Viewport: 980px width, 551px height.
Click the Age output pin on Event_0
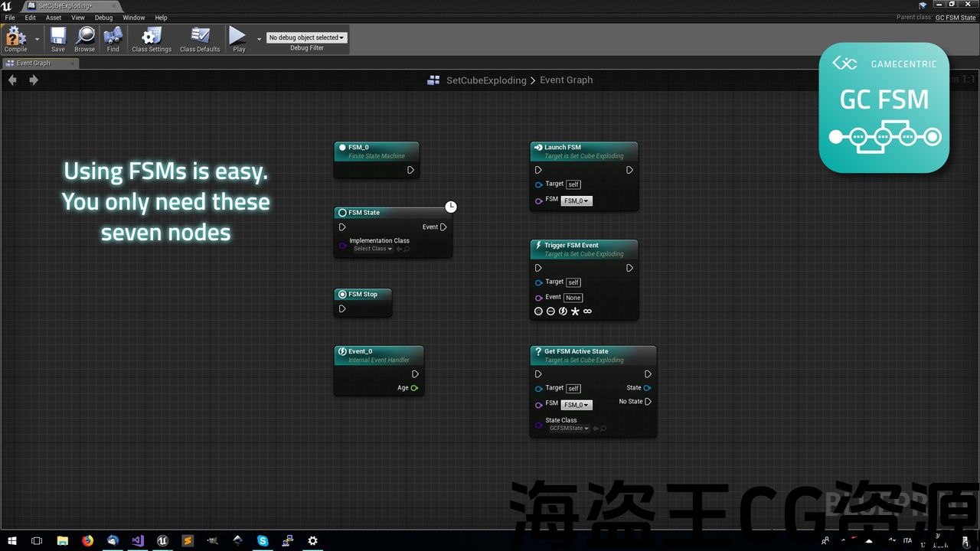tap(414, 388)
